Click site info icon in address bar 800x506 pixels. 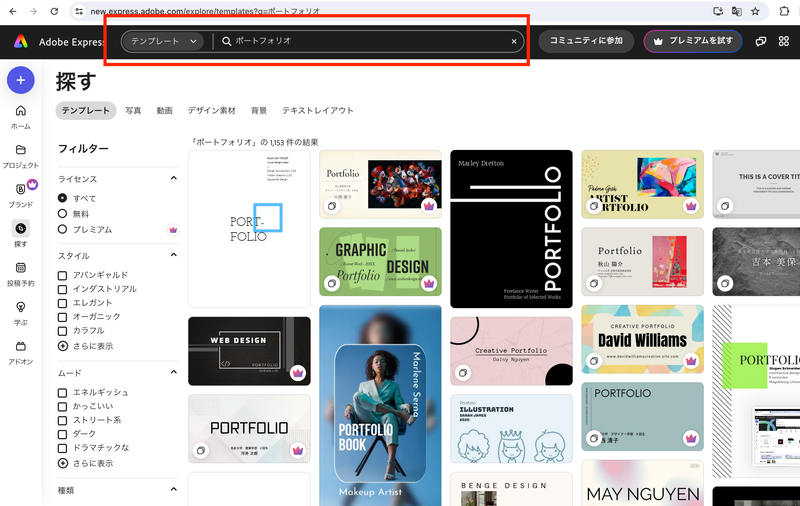79,11
